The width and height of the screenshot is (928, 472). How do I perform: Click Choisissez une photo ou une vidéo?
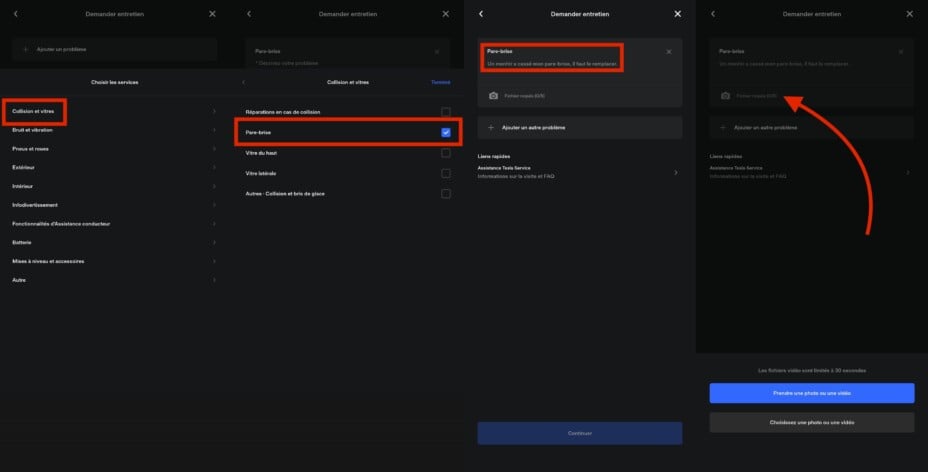pyautogui.click(x=812, y=422)
